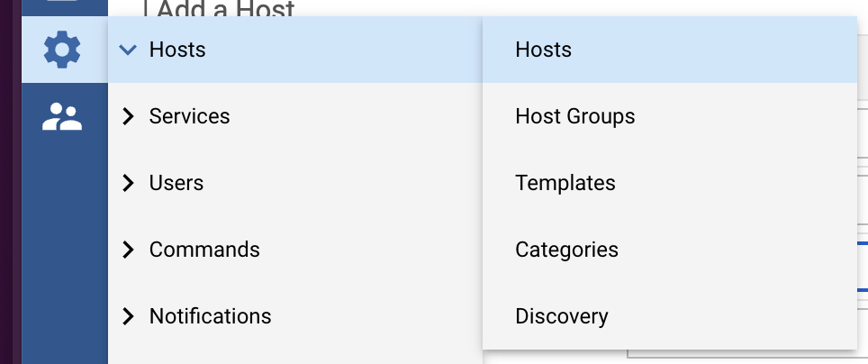This screenshot has width=868, height=364.
Task: Select the Notifications menu label
Action: pos(210,316)
